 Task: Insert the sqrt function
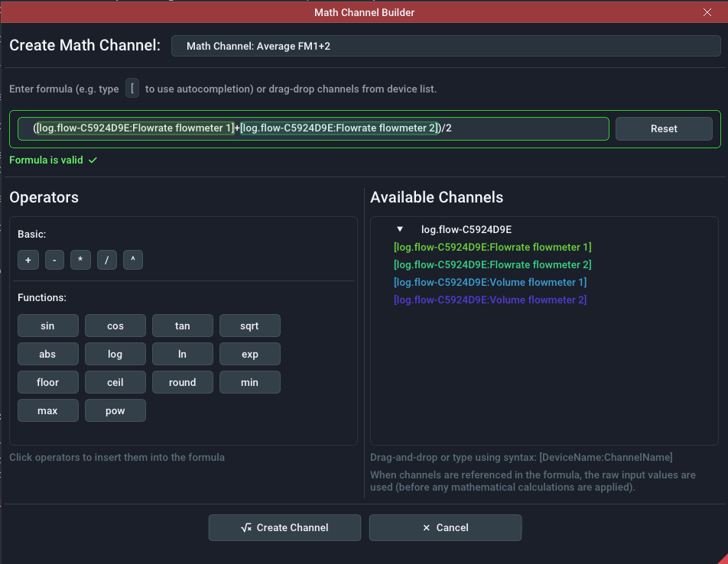pyautogui.click(x=249, y=326)
